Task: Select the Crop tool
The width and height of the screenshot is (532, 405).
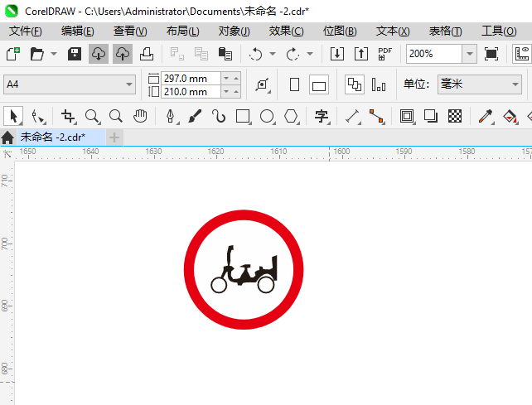Action: click(69, 116)
